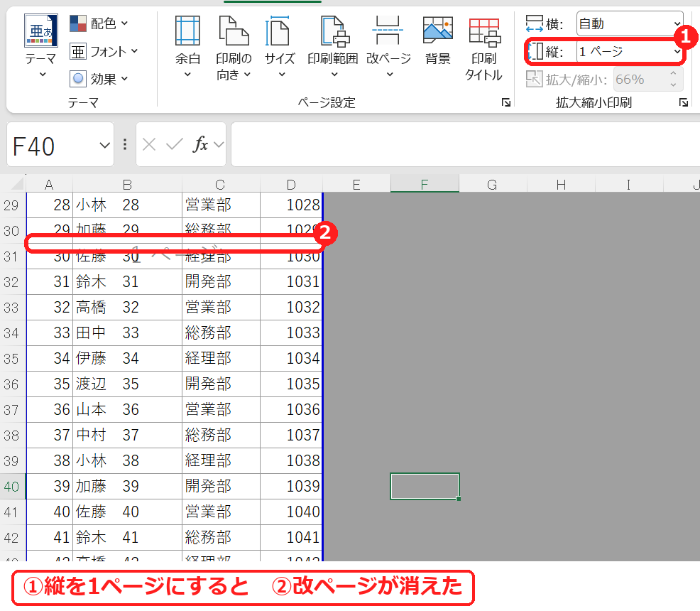
Task: Click the 総務部 cell in row 38
Action: 221,435
